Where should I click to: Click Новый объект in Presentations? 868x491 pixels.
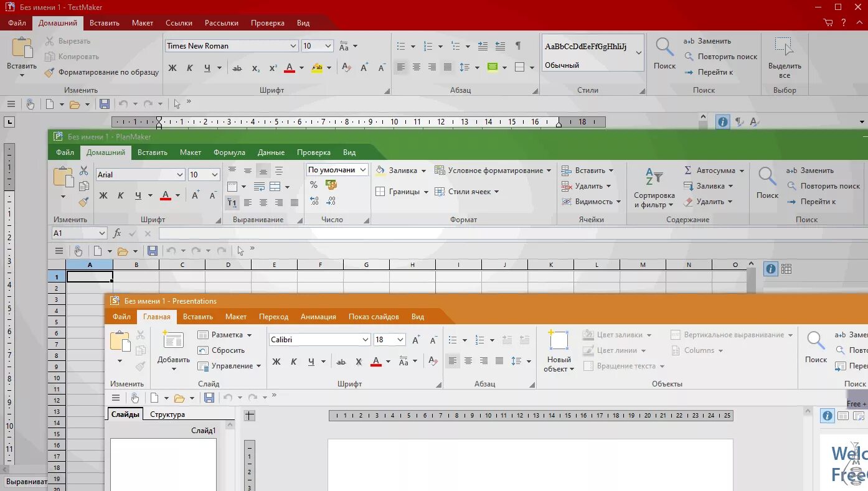click(x=559, y=351)
